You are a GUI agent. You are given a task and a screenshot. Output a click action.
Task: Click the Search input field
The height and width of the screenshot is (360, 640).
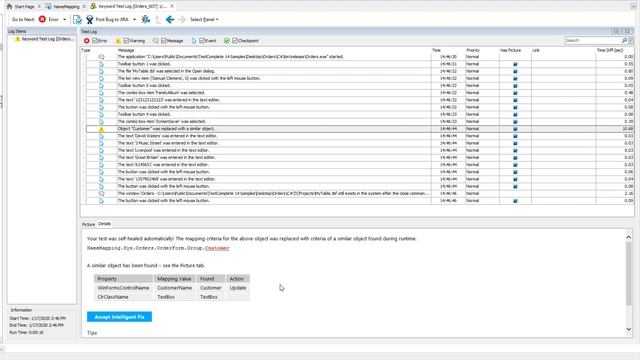coord(593,40)
